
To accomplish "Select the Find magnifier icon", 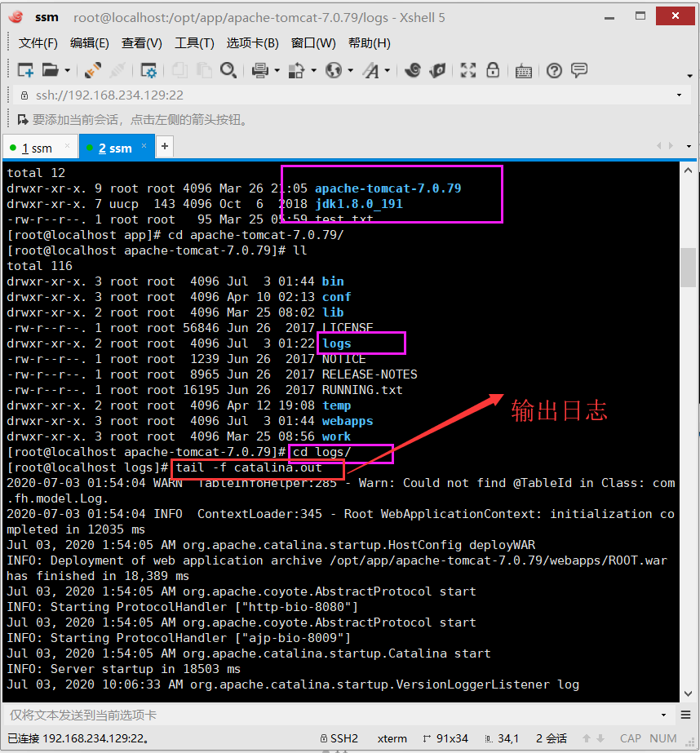I will pos(229,70).
